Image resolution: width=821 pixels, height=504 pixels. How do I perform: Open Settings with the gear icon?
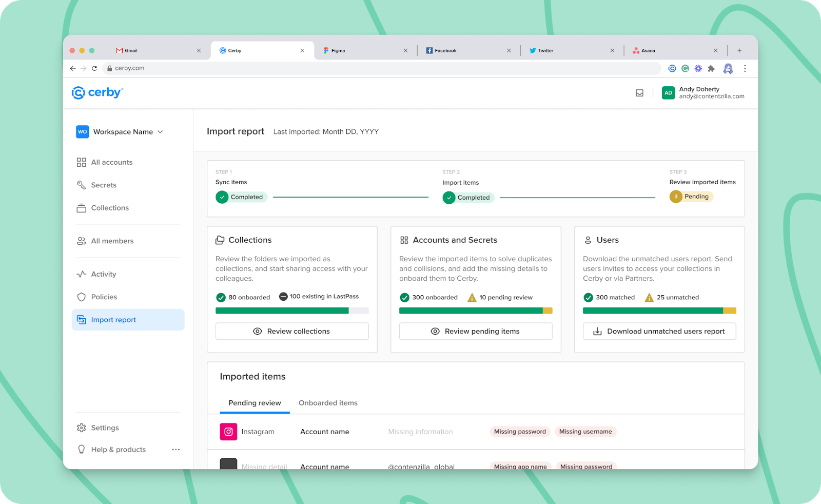tap(81, 428)
